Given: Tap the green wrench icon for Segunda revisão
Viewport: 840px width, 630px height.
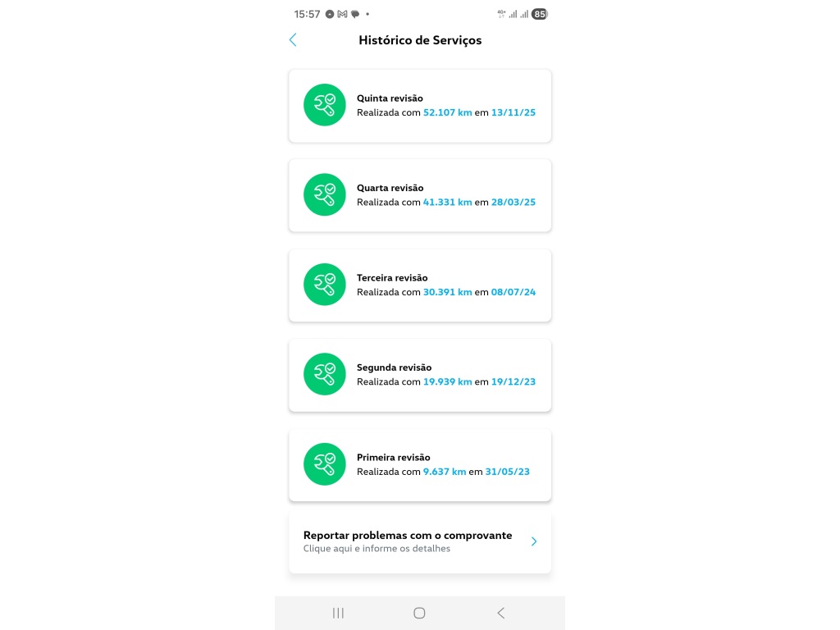Looking at the screenshot, I should pos(325,374).
